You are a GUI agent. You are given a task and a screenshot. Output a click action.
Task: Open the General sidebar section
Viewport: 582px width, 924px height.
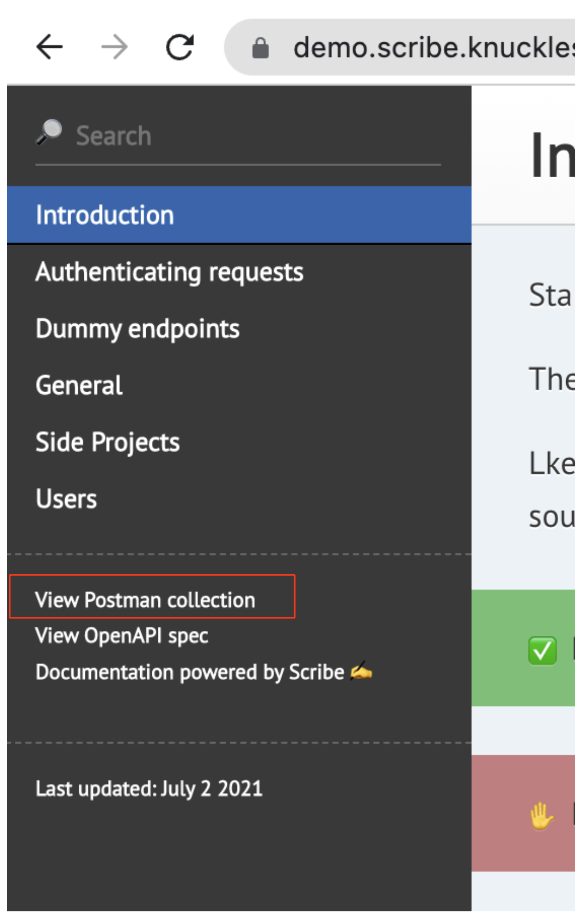click(79, 386)
